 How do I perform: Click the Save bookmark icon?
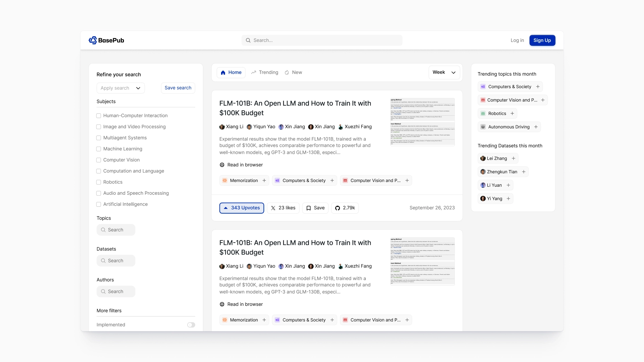pos(309,208)
